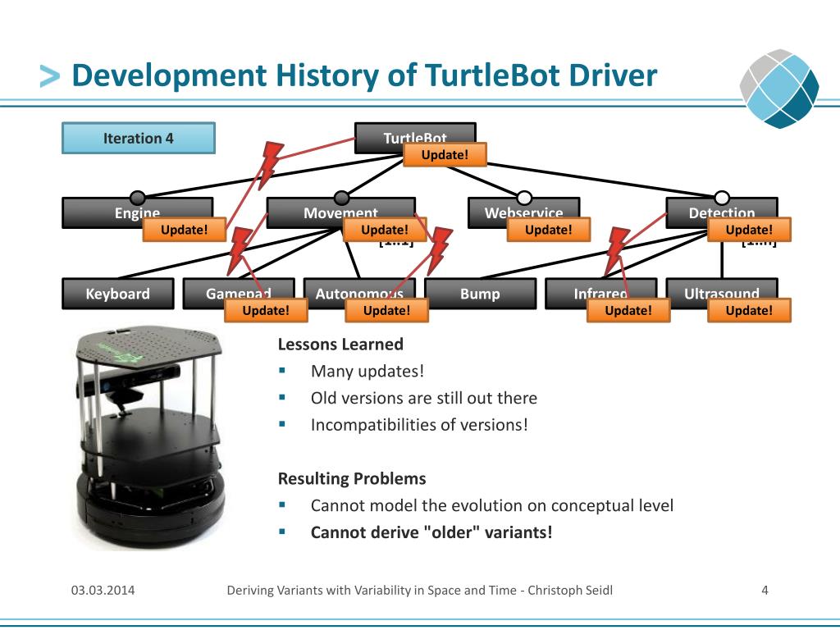Click the 'Many updates!' bullet
Viewport: 840px width, 630px height.
(x=367, y=372)
